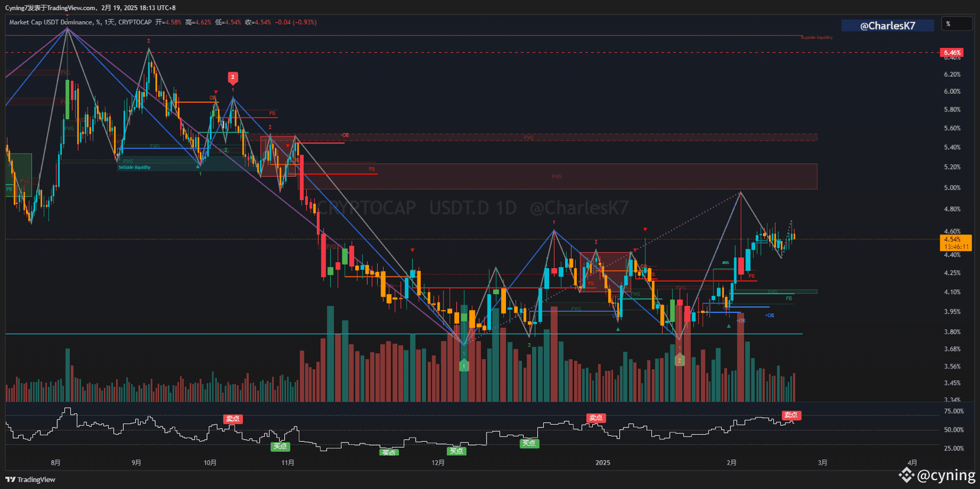
Task: Click the 25.00% oscillator scale label
Action: 954,448
